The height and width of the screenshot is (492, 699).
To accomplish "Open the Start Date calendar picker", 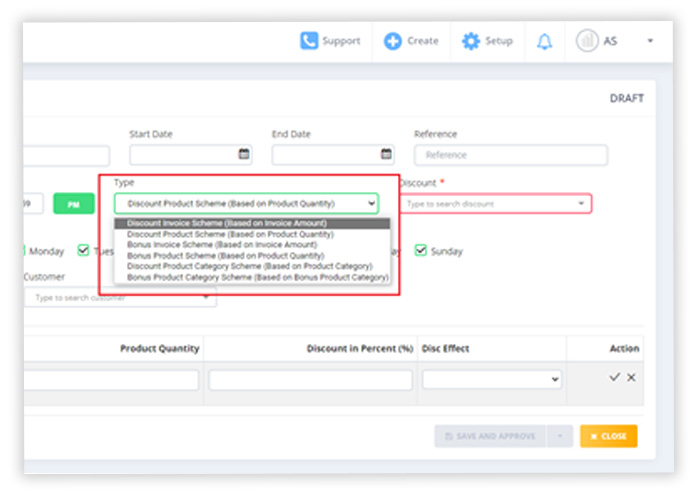I will [244, 155].
